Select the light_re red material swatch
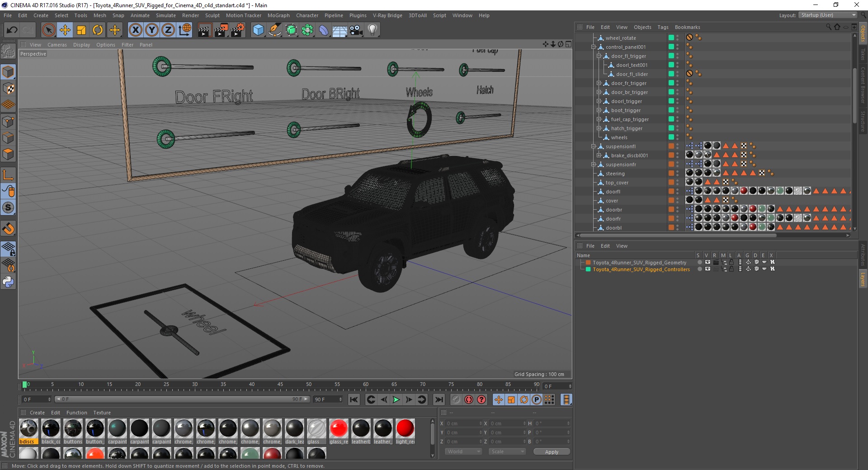Image resolution: width=868 pixels, height=470 pixels. 405,432
